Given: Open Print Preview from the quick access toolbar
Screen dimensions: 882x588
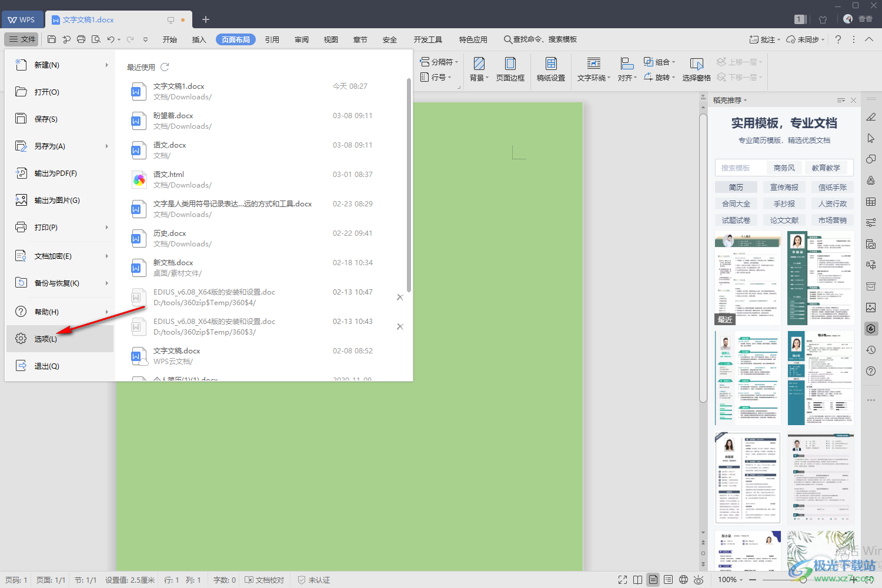Looking at the screenshot, I should 96,39.
